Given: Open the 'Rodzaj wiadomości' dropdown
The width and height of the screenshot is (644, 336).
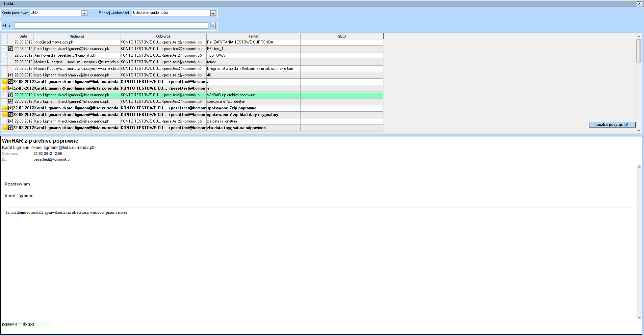Looking at the screenshot, I should [213, 13].
